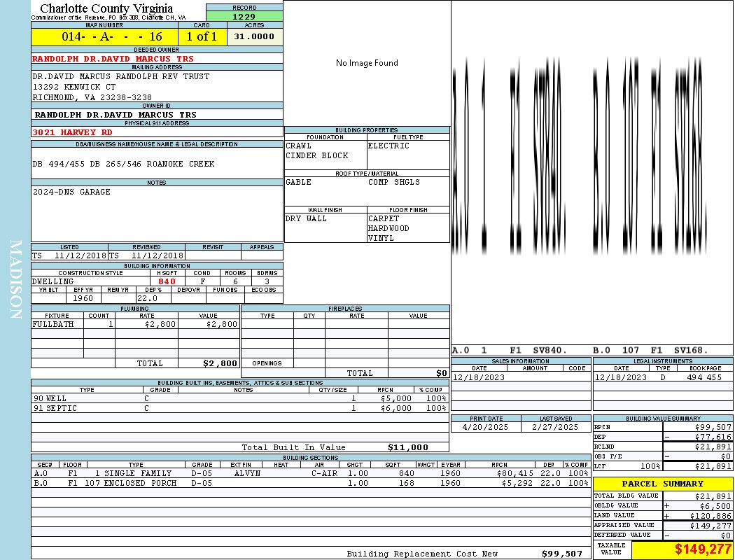Click the acres value 31.0000
The width and height of the screenshot is (735, 560).
pyautogui.click(x=254, y=36)
